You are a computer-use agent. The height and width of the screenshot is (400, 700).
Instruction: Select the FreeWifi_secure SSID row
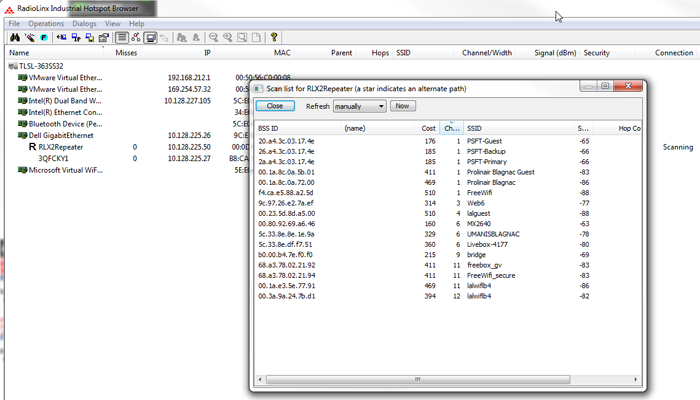click(x=448, y=275)
